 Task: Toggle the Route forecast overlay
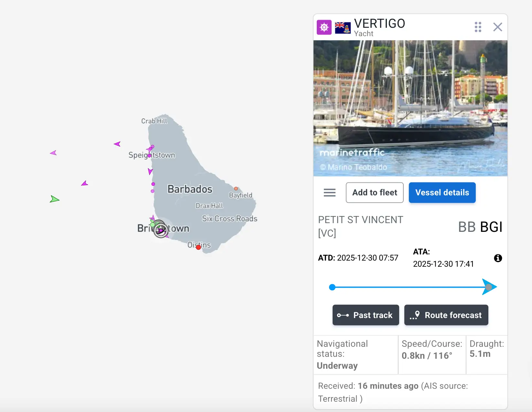(446, 315)
